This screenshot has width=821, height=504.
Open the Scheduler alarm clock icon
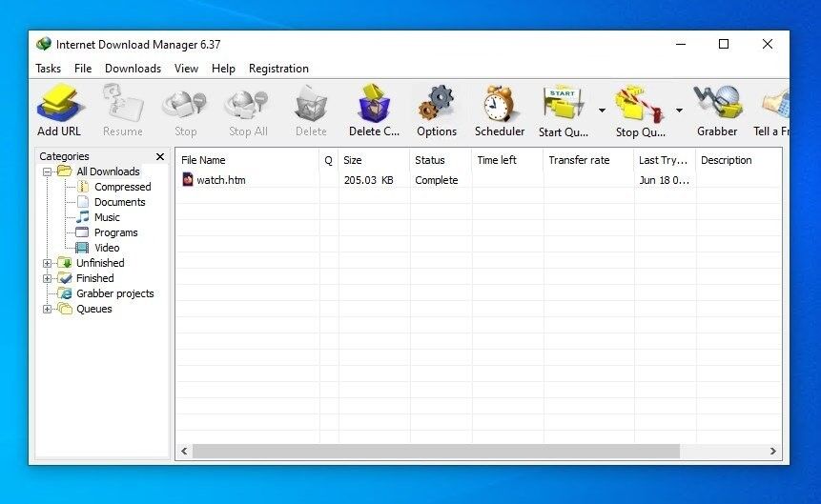[499, 103]
